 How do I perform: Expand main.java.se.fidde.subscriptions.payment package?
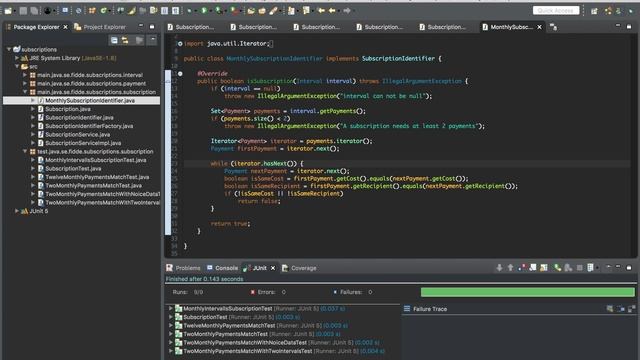coord(25,84)
